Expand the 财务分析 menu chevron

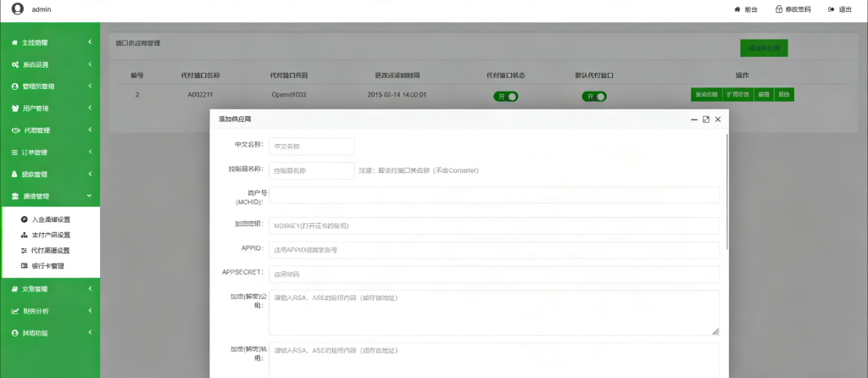(90, 310)
